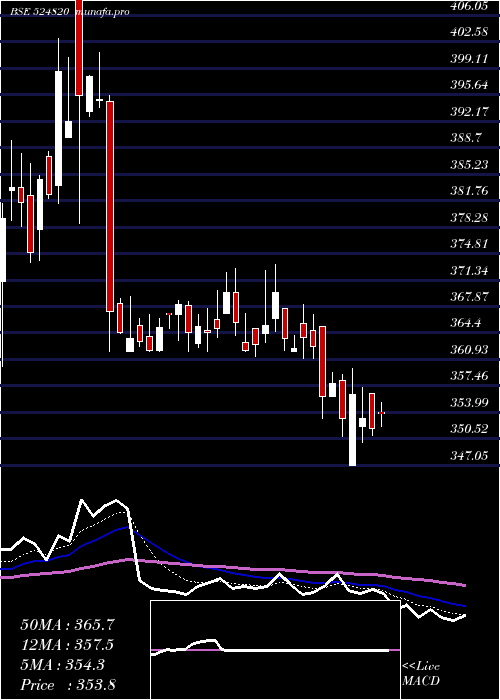The width and height of the screenshot is (500, 700).
Task: Click the 12MA : 357.5 reading
Action: click(67, 645)
